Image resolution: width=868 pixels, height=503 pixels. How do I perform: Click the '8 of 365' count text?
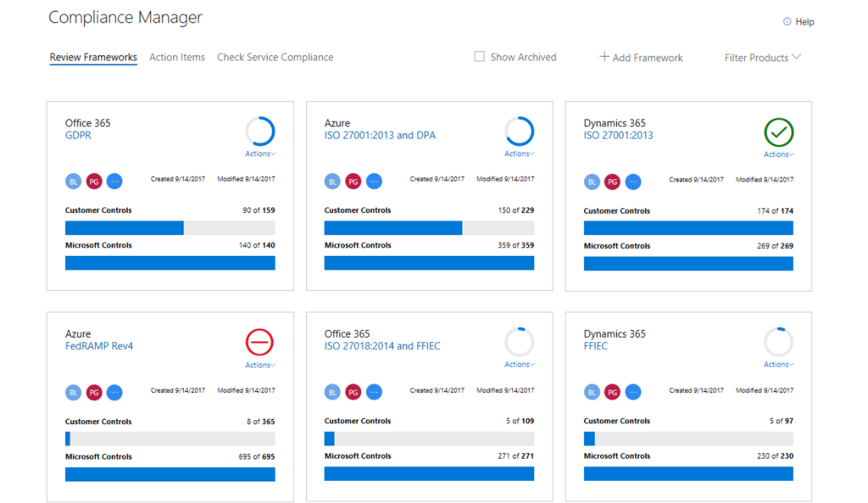(x=261, y=422)
